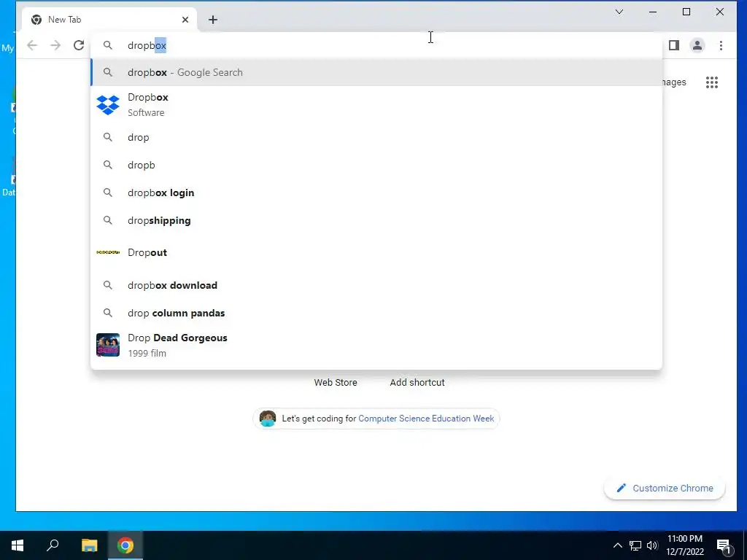The image size is (747, 560).
Task: Click the coding doodle avatar icon
Action: point(268,419)
